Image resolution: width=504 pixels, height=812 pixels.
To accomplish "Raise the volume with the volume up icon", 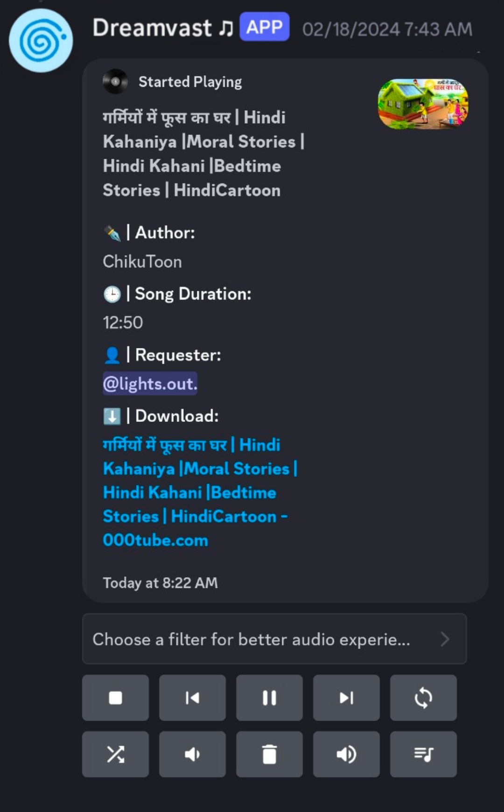I will click(x=346, y=754).
